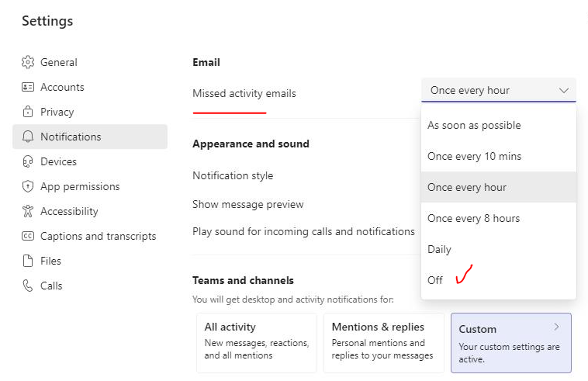Select the Daily email option
The image size is (588, 381).
[x=499, y=249]
